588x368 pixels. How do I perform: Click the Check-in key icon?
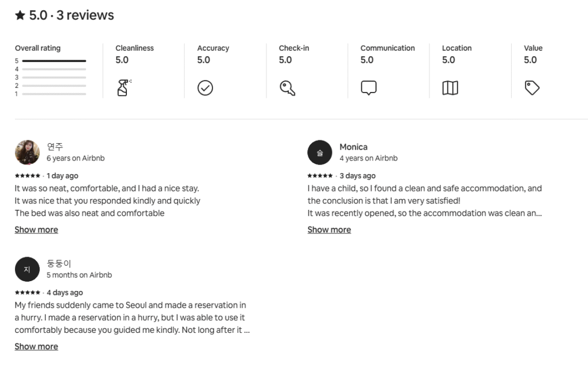click(x=287, y=88)
